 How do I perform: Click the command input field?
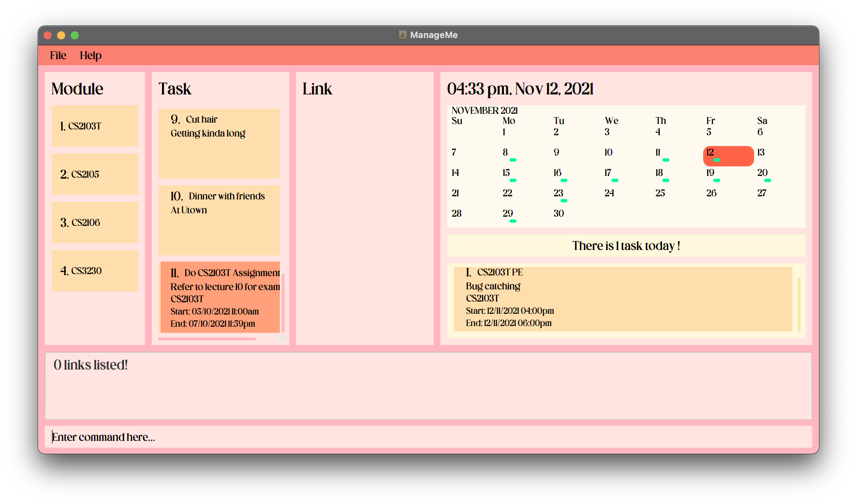tap(428, 437)
